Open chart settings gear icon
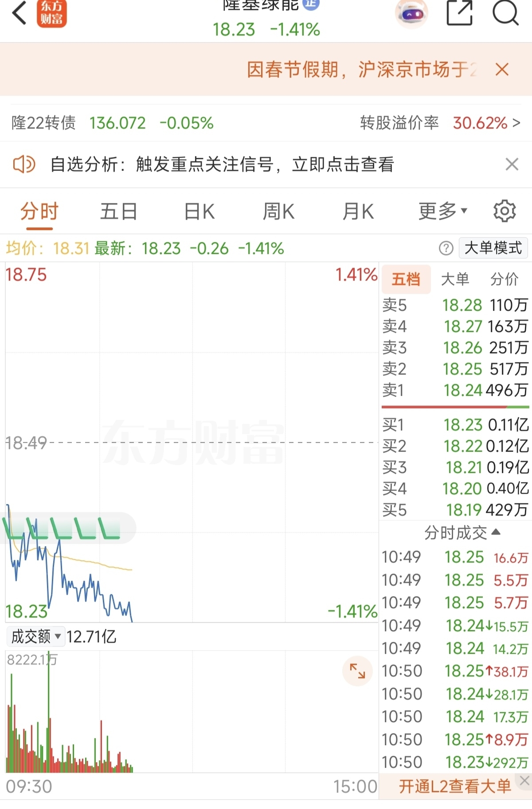This screenshot has width=532, height=809. [505, 211]
